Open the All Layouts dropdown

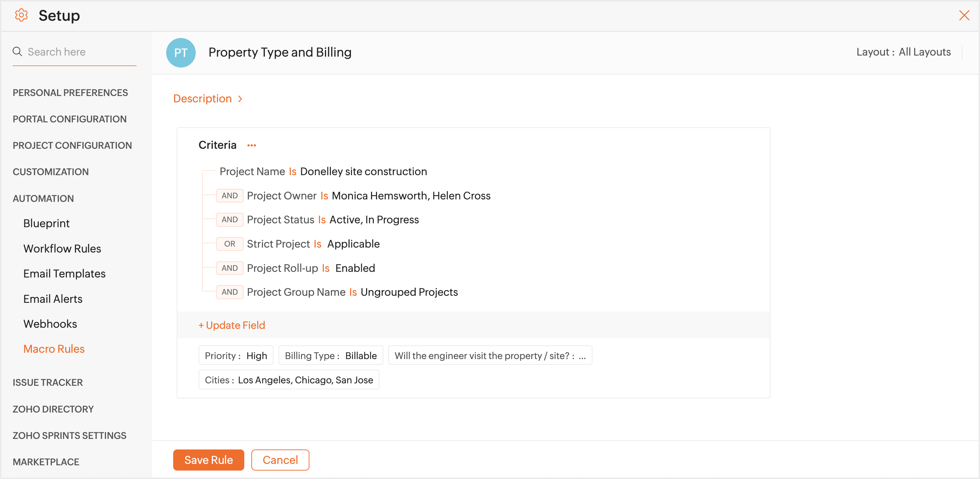[x=924, y=52]
